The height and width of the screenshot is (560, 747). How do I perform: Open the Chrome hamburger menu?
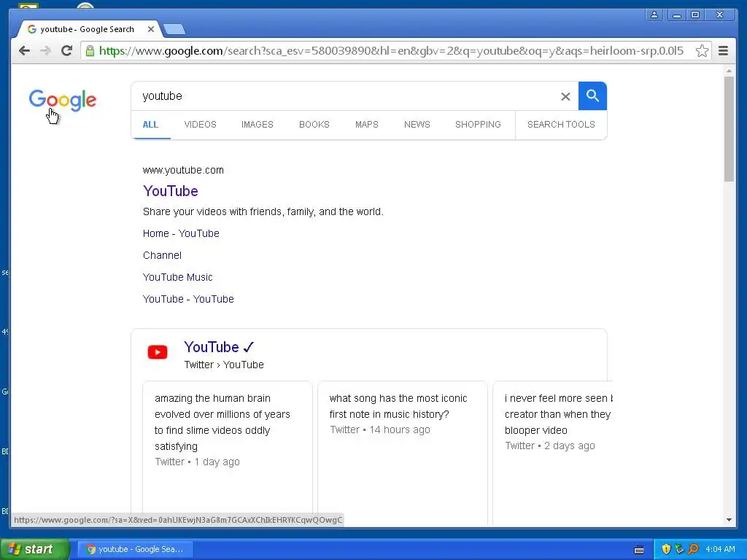tap(723, 50)
